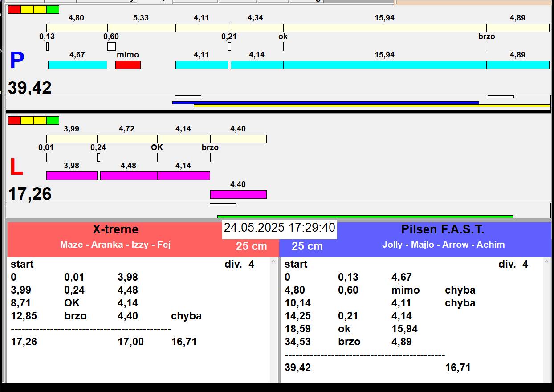Click the Pilsen F.A.S.T. team name header
Screen dimensions: 554x392
443,229
